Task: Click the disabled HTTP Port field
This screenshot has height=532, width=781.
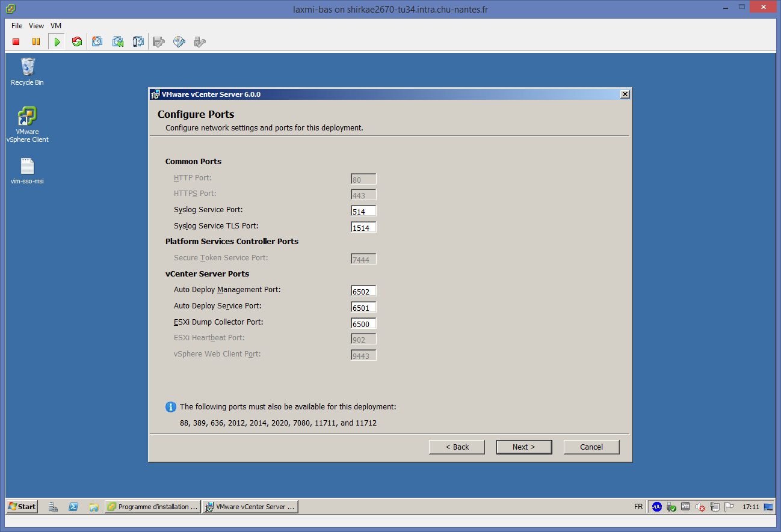Action: [x=363, y=179]
